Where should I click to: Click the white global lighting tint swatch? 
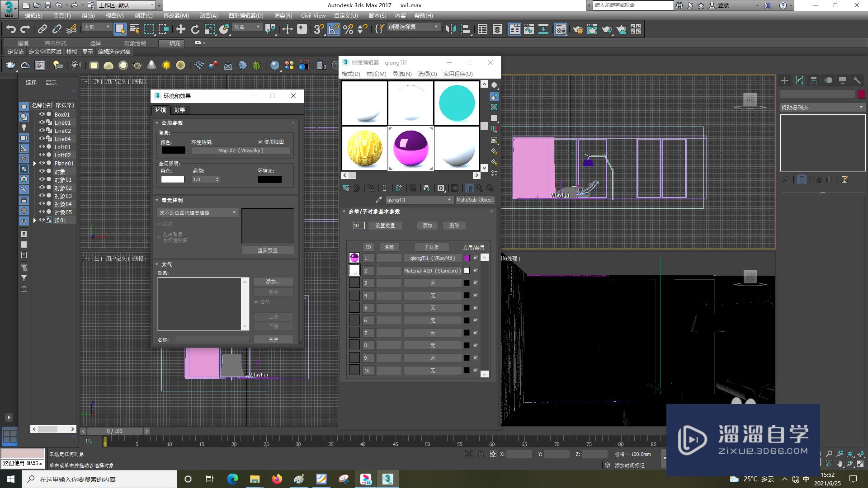coord(173,179)
